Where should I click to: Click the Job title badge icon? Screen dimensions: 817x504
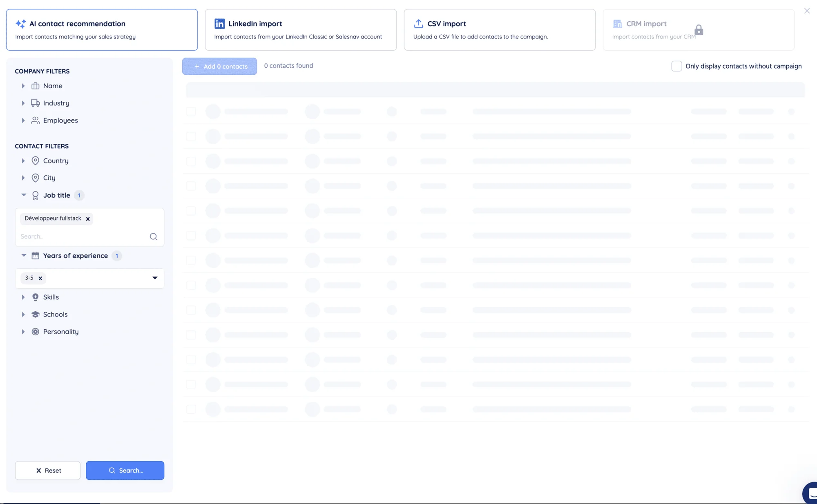[x=36, y=196]
